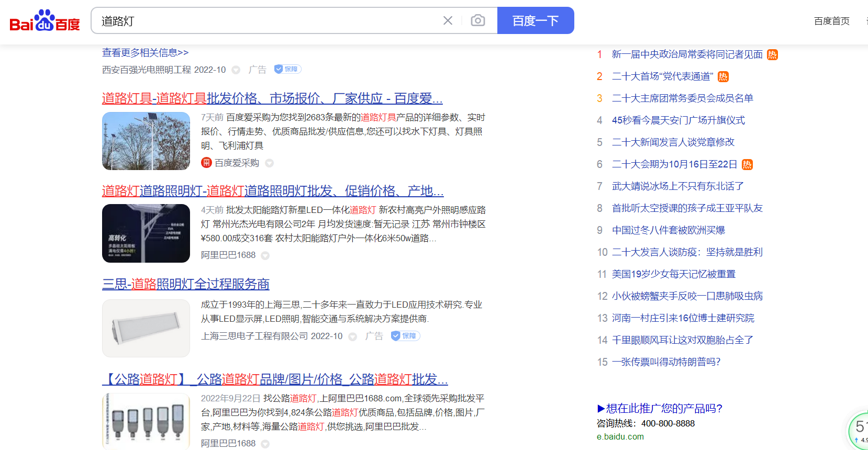Open 三思-道路照明灯全过程服务商 result
This screenshot has height=450, width=868.
pos(185,284)
